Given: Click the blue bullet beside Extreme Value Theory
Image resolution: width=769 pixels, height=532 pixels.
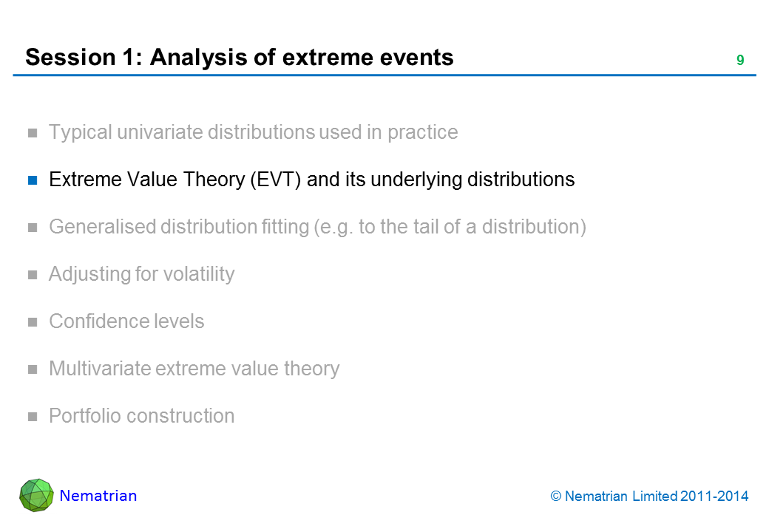Looking at the screenshot, I should tap(33, 180).
